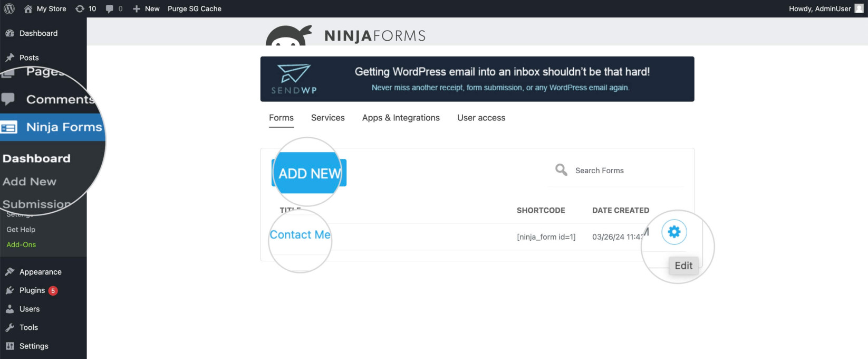
Task: Click the Plugins plug icon
Action: pos(9,290)
